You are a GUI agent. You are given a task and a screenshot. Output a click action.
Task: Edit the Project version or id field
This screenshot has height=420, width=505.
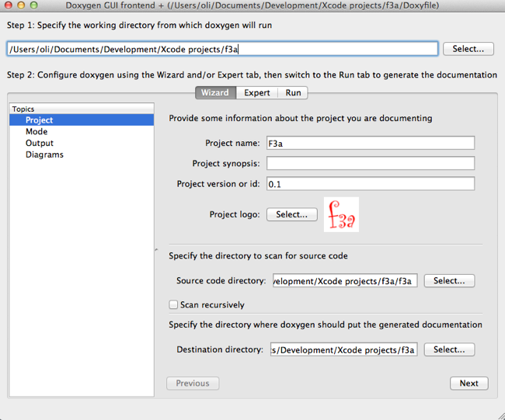click(370, 184)
